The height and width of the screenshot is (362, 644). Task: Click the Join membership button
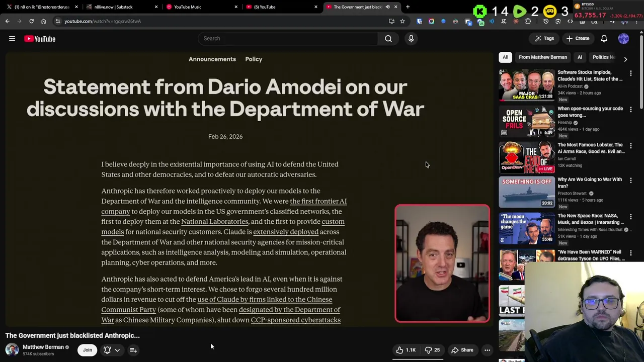(88, 350)
